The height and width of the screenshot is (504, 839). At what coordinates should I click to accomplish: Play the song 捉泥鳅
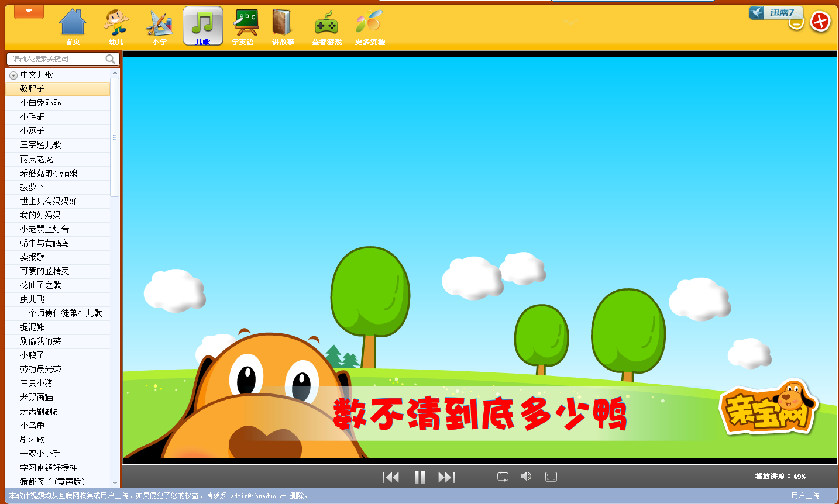(x=57, y=327)
